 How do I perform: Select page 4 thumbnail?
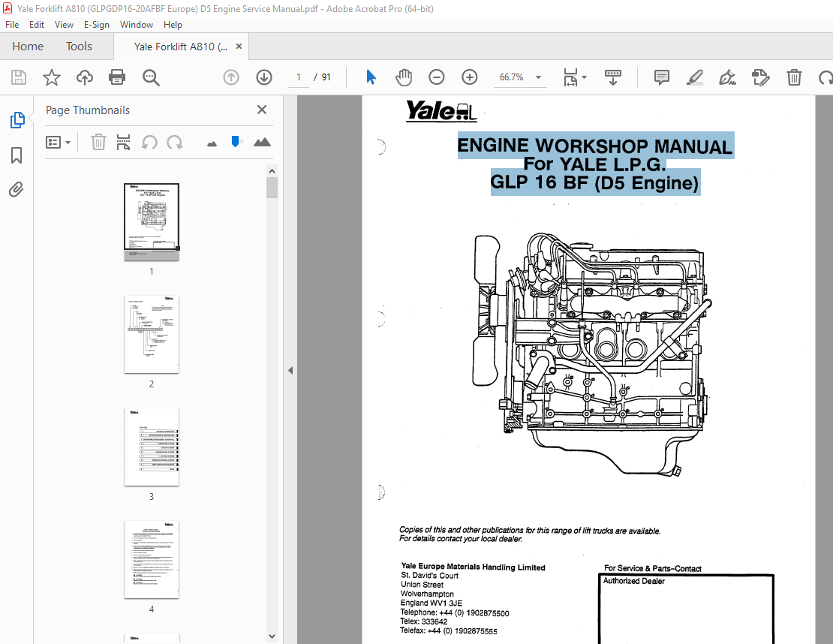(x=152, y=560)
